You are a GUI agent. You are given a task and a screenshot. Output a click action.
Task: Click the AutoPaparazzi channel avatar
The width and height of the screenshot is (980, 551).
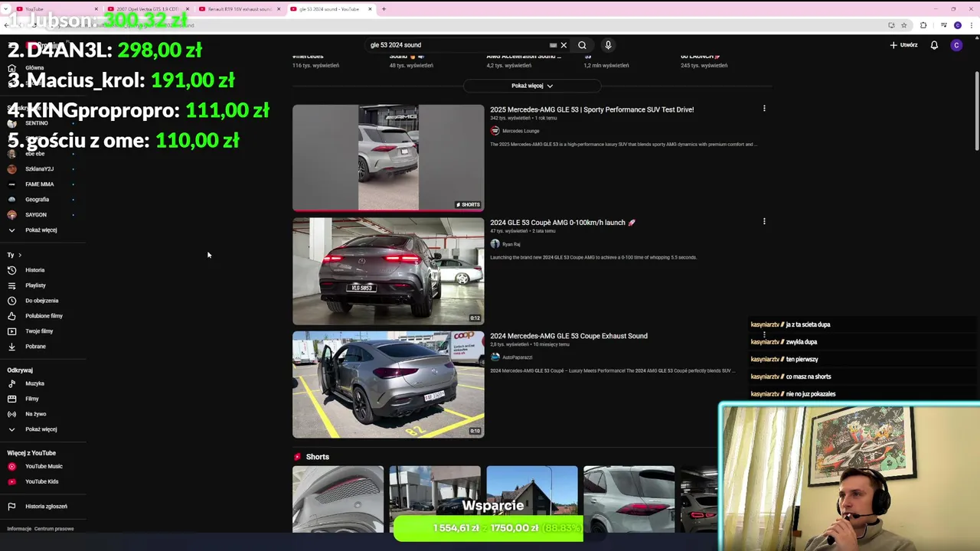coord(495,357)
